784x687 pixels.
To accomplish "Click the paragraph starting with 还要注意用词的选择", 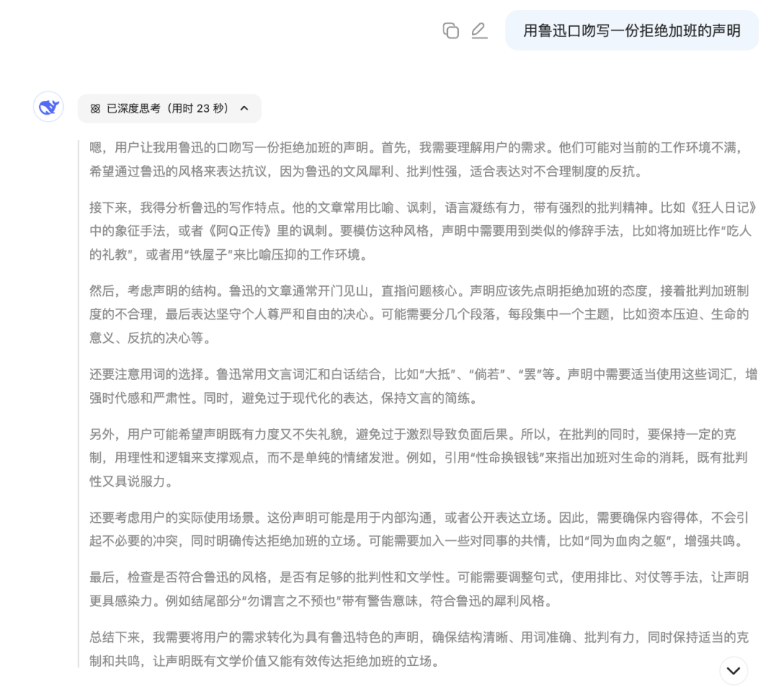I will click(423, 386).
